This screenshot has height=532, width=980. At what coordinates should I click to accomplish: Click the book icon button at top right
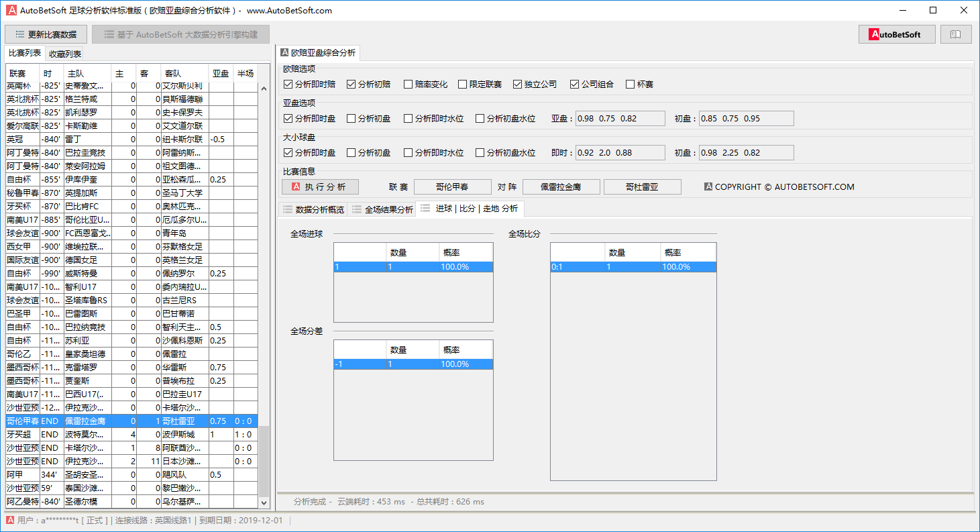pyautogui.click(x=956, y=34)
